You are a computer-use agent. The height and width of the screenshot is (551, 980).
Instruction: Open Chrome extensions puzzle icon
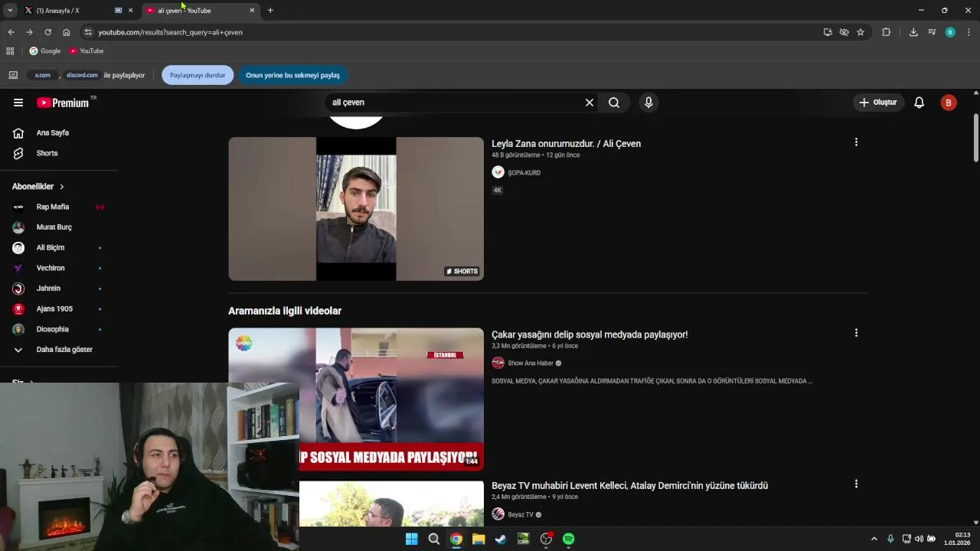887,32
